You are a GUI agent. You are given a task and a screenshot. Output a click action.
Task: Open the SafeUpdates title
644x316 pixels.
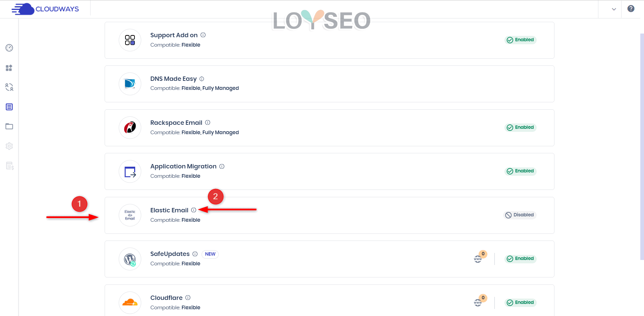(x=170, y=254)
